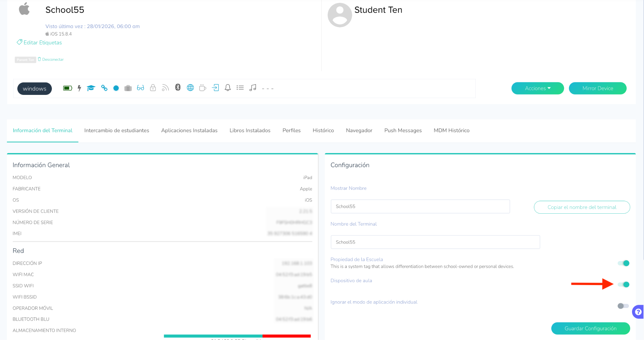Viewport: 644px width, 340px height.
Task: Click the globe web status icon
Action: pos(190,88)
